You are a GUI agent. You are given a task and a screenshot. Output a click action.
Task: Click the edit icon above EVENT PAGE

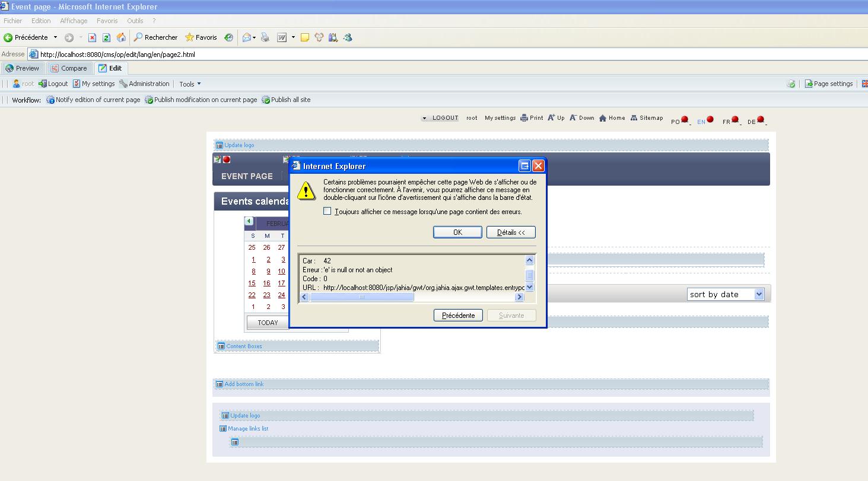click(217, 160)
